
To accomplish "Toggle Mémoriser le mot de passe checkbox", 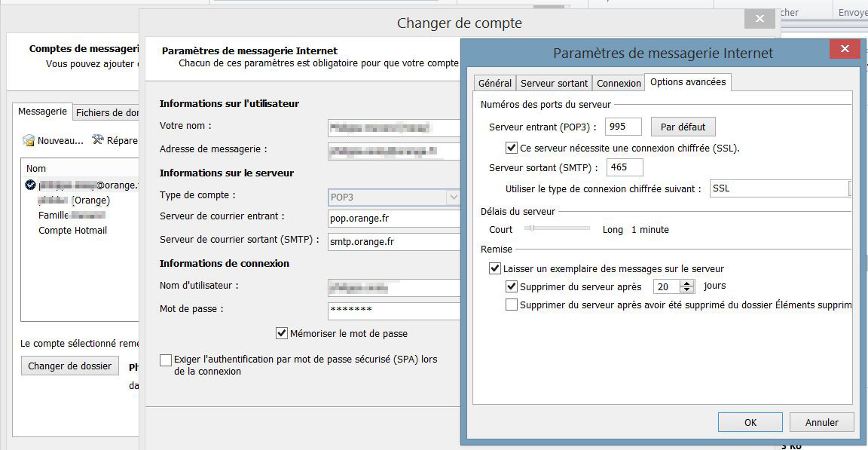I will 281,333.
